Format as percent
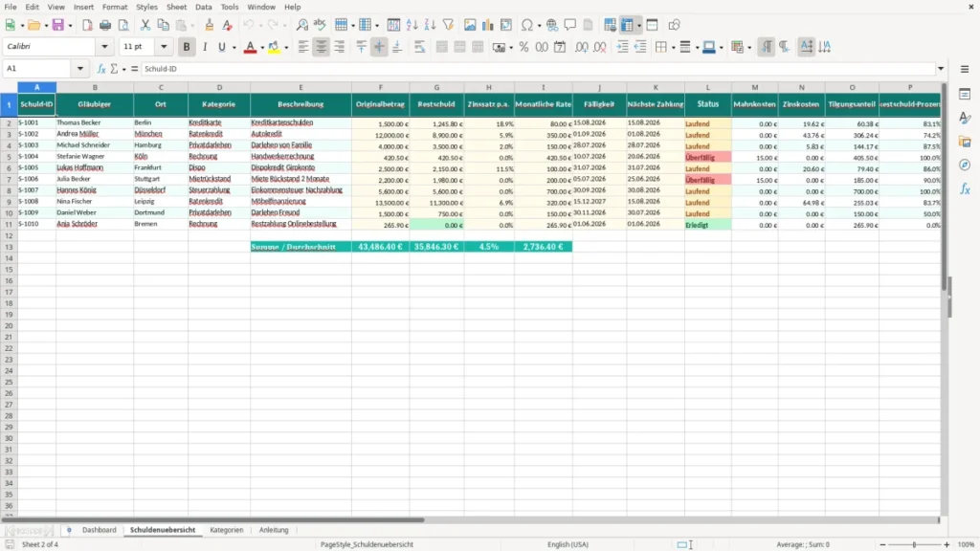The width and height of the screenshot is (980, 551). [x=523, y=47]
